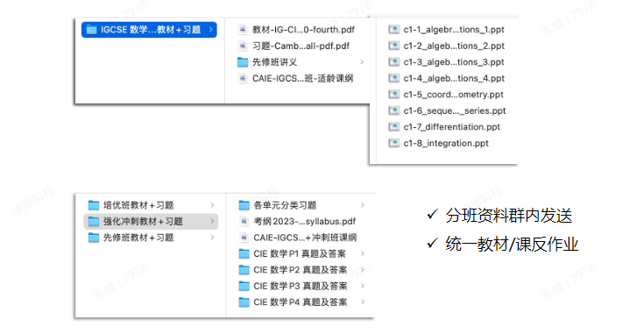Click the 培优班教材+习题 folder icon

[x=94, y=205]
